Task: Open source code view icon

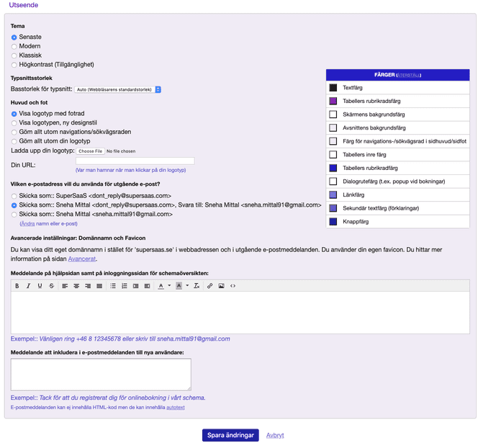Action: (x=233, y=286)
